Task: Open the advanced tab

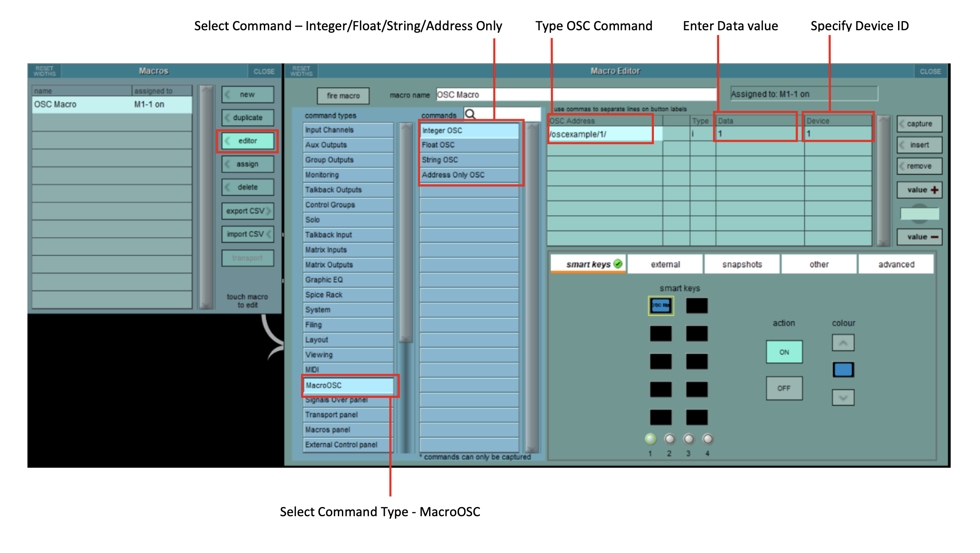Action: (x=896, y=264)
